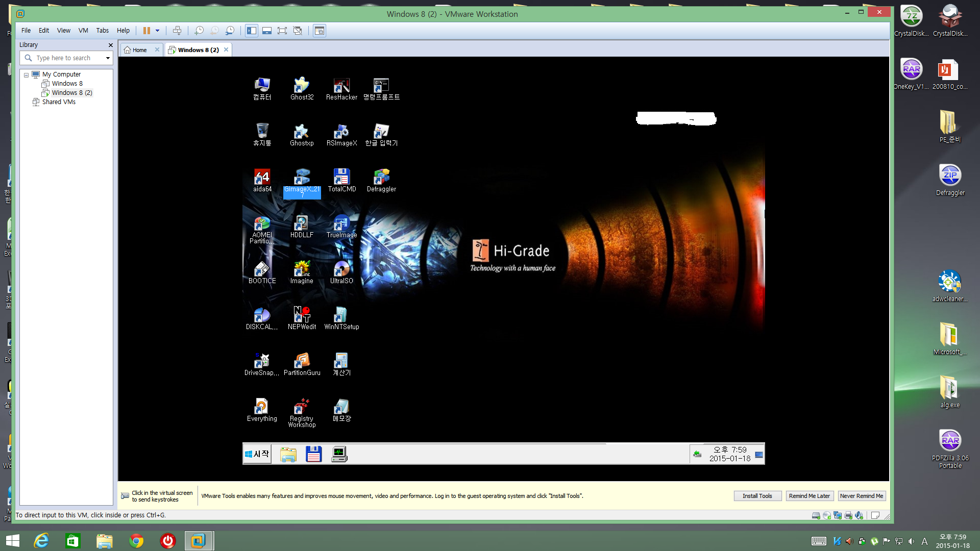
Task: Click the Install Tools button
Action: pos(757,496)
